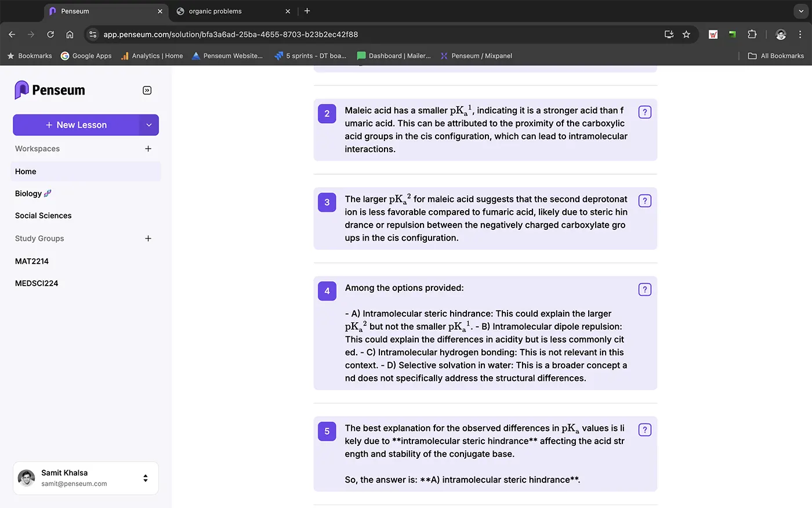Click the New Lesson button
The height and width of the screenshot is (508, 812).
[x=76, y=125]
